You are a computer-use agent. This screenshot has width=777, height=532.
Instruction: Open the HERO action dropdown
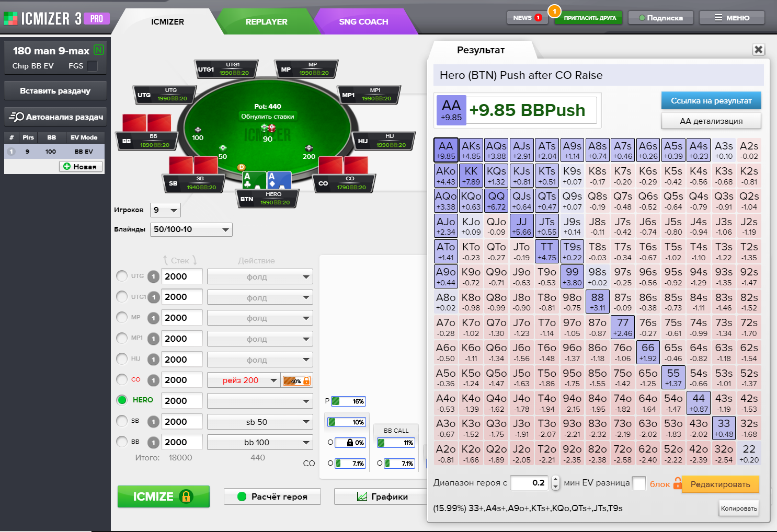[x=260, y=401]
